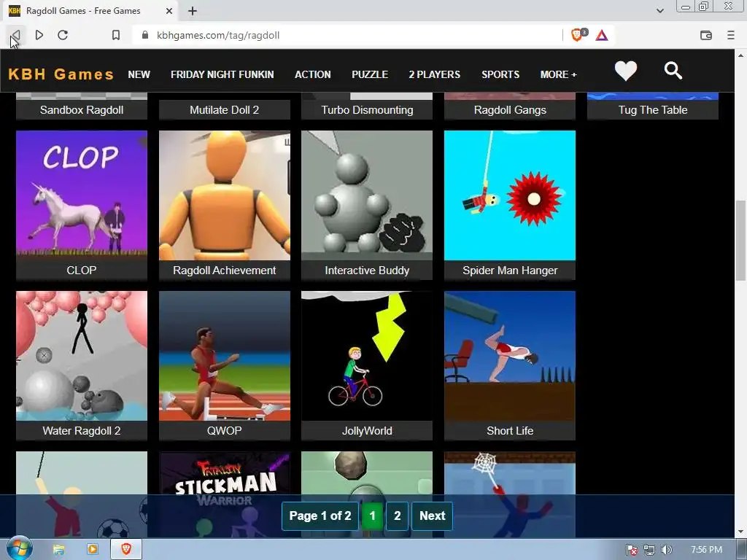Click the scrollbar down arrow
Viewport: 747px width, 560px height.
point(740,532)
